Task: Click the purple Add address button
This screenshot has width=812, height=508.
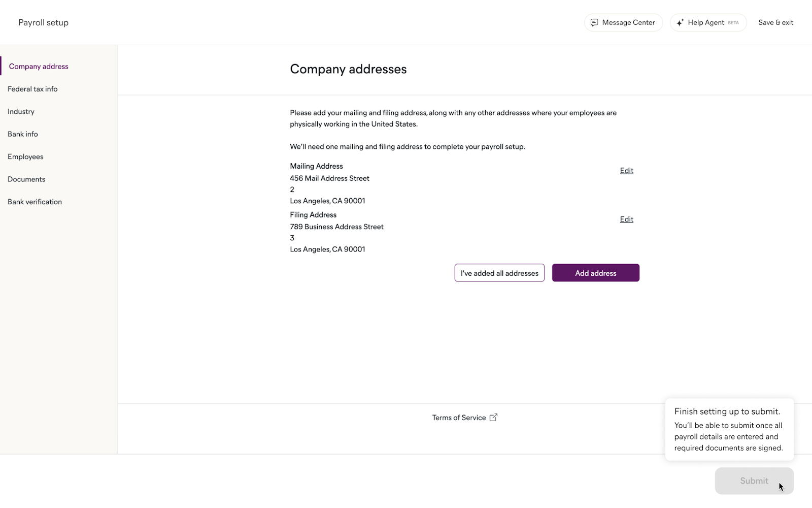Action: 595,273
